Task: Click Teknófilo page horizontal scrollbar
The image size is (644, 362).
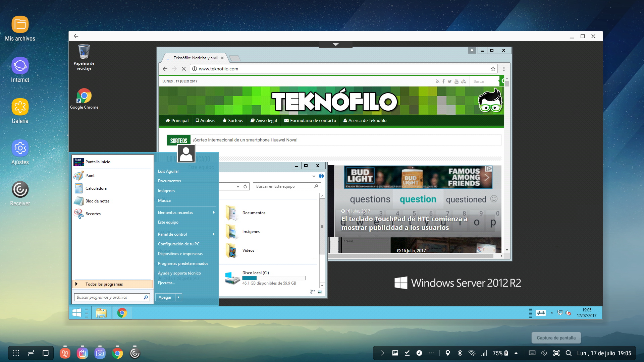Action: (410, 256)
